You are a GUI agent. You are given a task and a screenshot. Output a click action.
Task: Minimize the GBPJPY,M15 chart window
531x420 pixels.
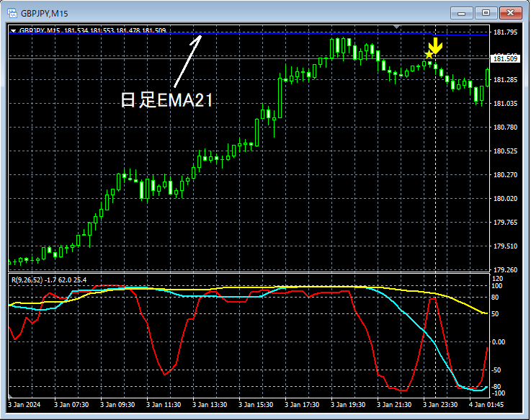[461, 13]
